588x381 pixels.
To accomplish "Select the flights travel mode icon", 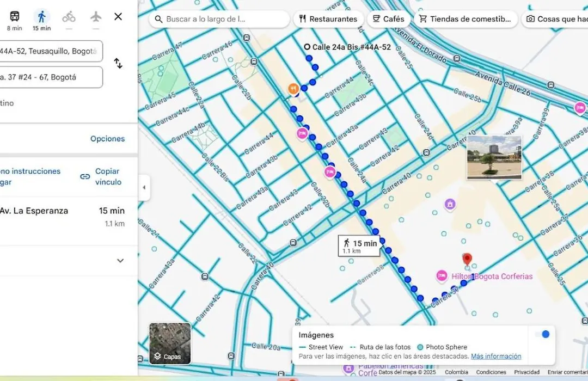I will point(96,16).
